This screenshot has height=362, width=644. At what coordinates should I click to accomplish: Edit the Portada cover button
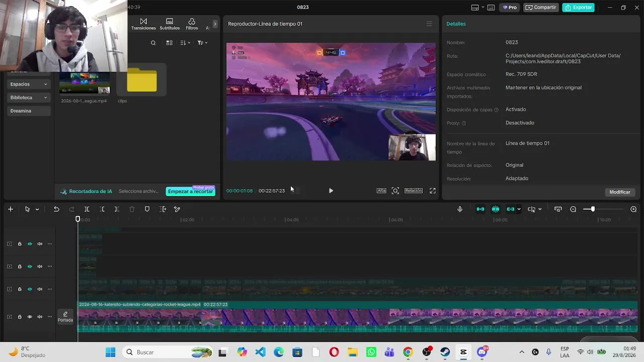pyautogui.click(x=65, y=317)
